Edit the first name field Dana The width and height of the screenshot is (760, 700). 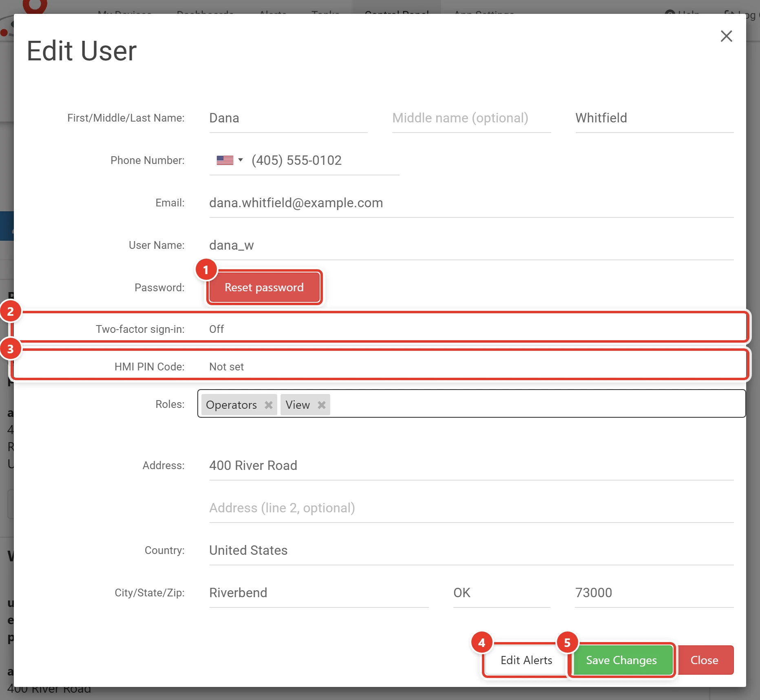click(288, 118)
